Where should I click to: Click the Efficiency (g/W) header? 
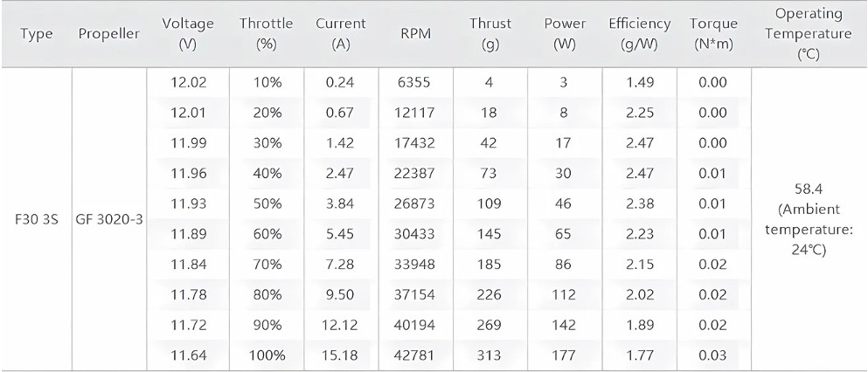pyautogui.click(x=639, y=34)
